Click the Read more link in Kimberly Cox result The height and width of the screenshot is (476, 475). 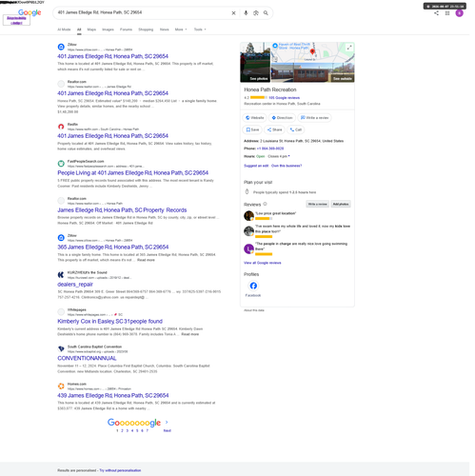click(190, 334)
